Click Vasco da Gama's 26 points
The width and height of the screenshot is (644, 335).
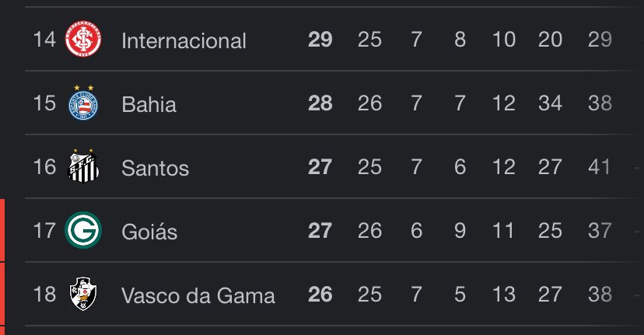pyautogui.click(x=320, y=295)
